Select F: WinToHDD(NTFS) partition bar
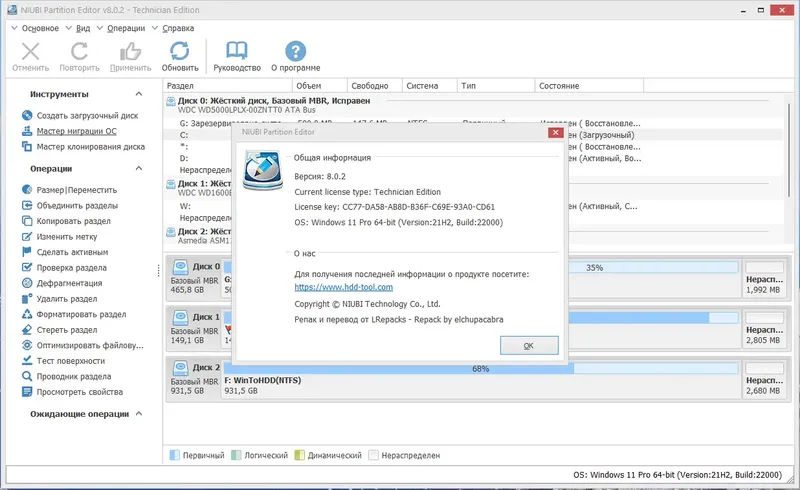Image resolution: width=800 pixels, height=490 pixels. [x=481, y=379]
